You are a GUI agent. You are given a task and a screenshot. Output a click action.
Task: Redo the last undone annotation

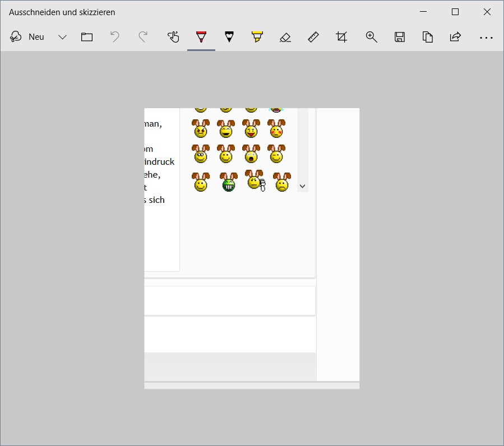tap(143, 37)
